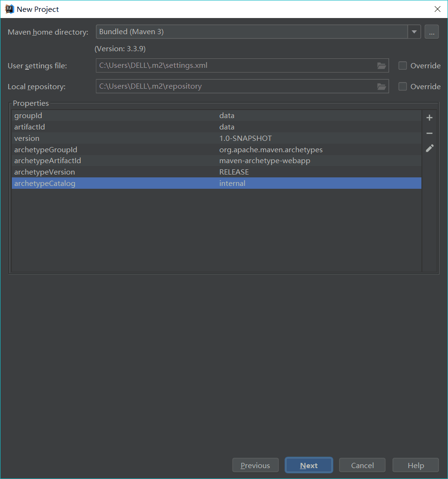Click the Local repository path field
Viewport: 448px width, 479px height.
pos(242,86)
